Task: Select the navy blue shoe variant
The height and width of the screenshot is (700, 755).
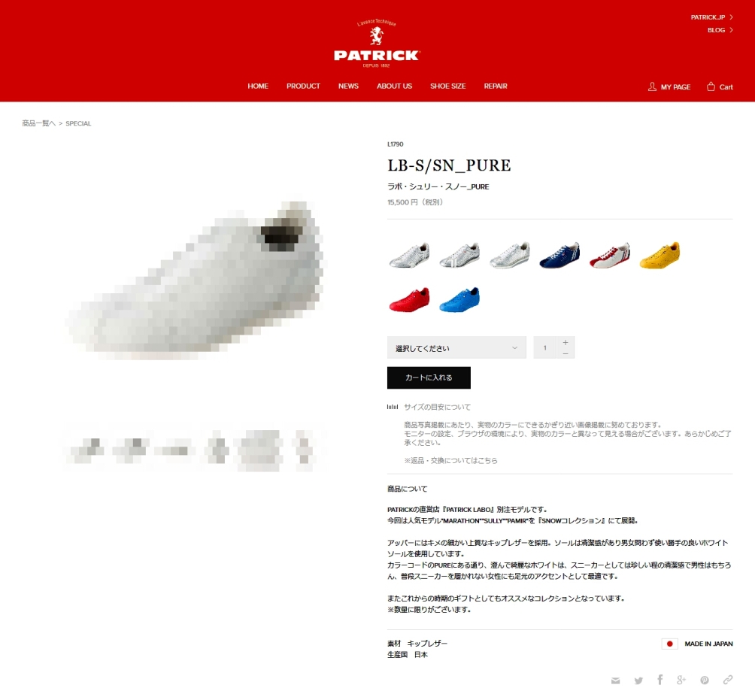Action: tap(559, 255)
